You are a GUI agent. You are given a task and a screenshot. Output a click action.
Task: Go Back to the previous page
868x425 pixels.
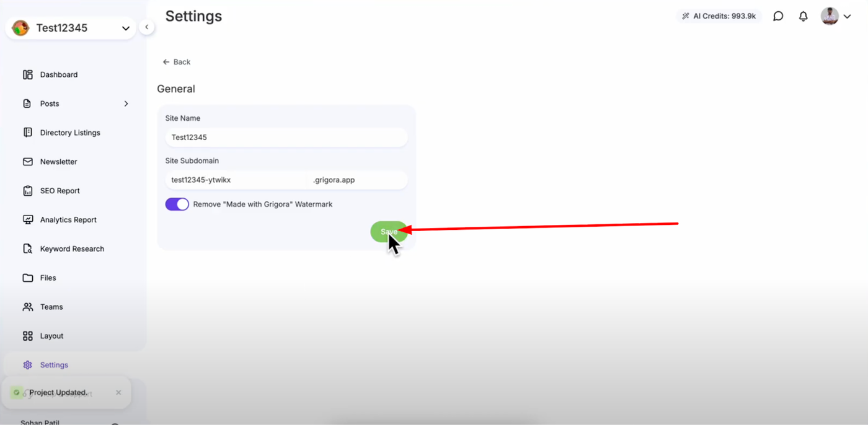tap(176, 62)
